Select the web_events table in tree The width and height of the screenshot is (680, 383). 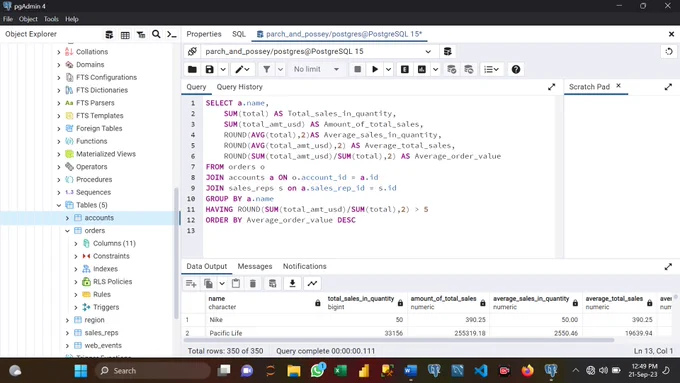click(103, 346)
